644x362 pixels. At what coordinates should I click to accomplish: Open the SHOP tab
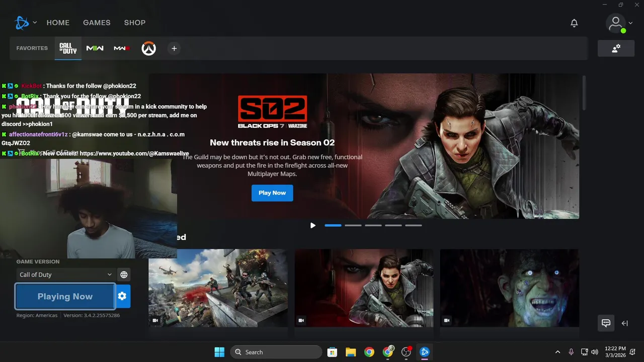click(135, 23)
